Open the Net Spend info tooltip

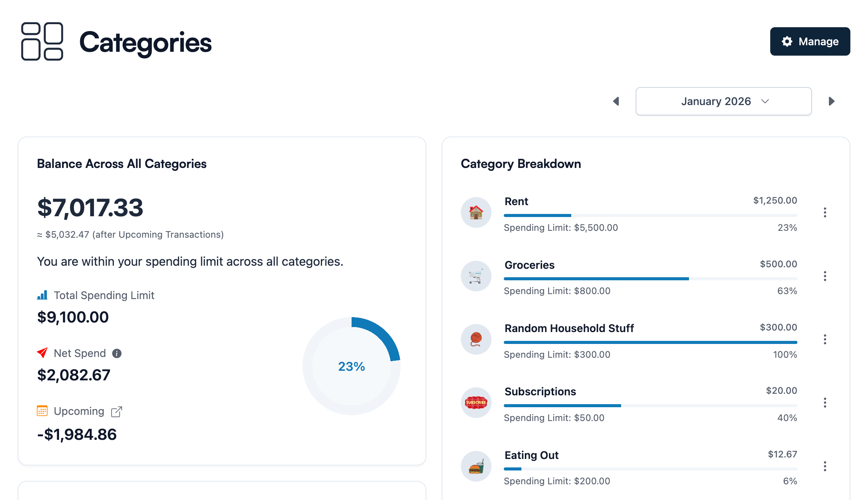pos(117,353)
